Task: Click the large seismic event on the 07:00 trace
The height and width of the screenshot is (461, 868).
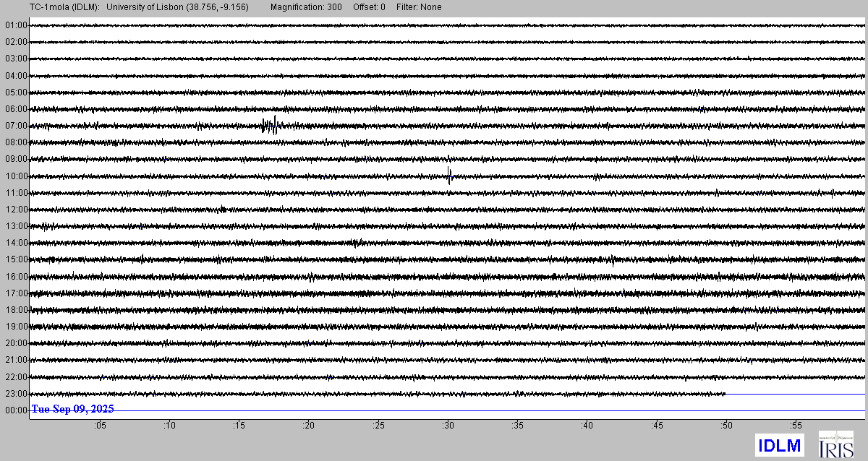Action: [x=271, y=126]
